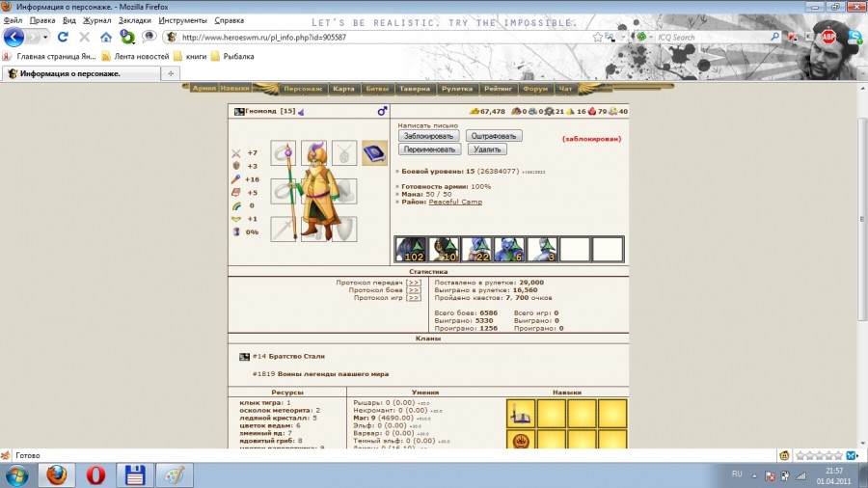Reload the page with the refresh icon
The width and height of the screenshot is (868, 488).
click(x=63, y=37)
